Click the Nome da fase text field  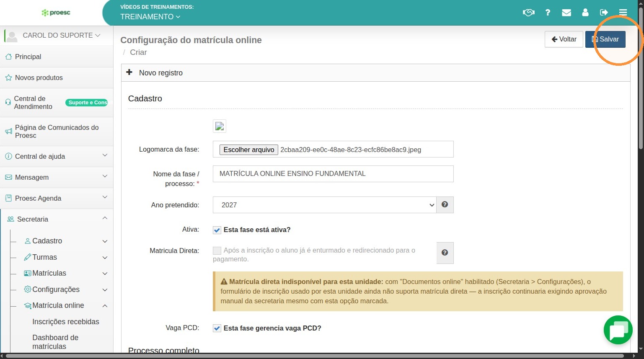pyautogui.click(x=333, y=174)
